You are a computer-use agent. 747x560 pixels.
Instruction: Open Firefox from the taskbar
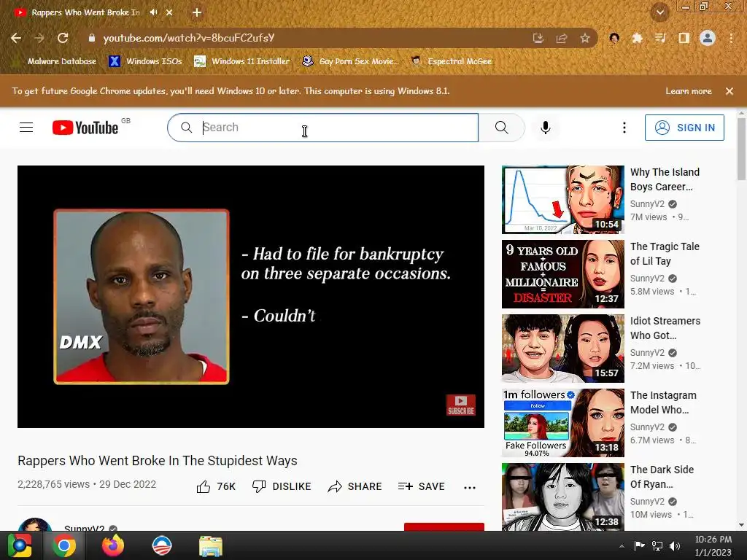click(113, 545)
